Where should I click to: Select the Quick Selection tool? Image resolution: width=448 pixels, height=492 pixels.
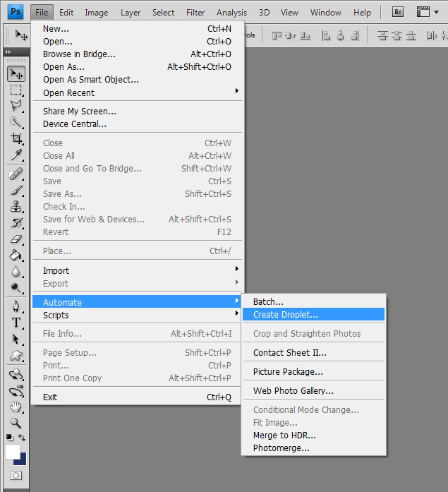pos(16,122)
